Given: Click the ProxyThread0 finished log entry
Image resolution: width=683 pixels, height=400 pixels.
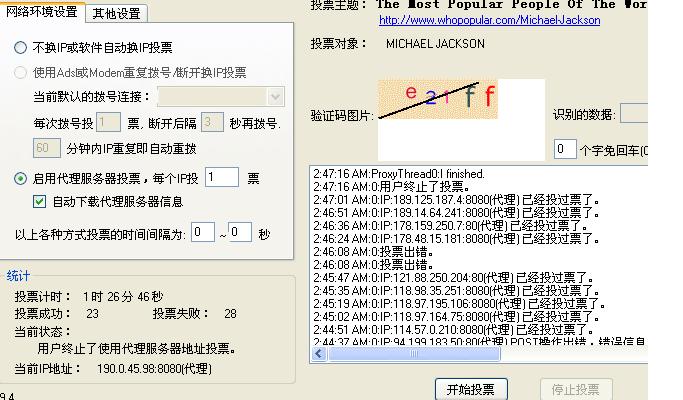Looking at the screenshot, I should (398, 174).
